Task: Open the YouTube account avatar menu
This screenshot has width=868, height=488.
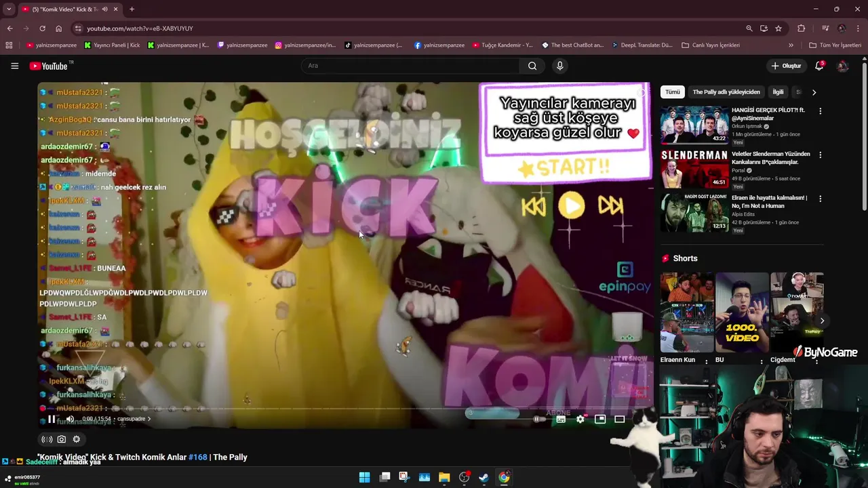Action: (x=843, y=66)
